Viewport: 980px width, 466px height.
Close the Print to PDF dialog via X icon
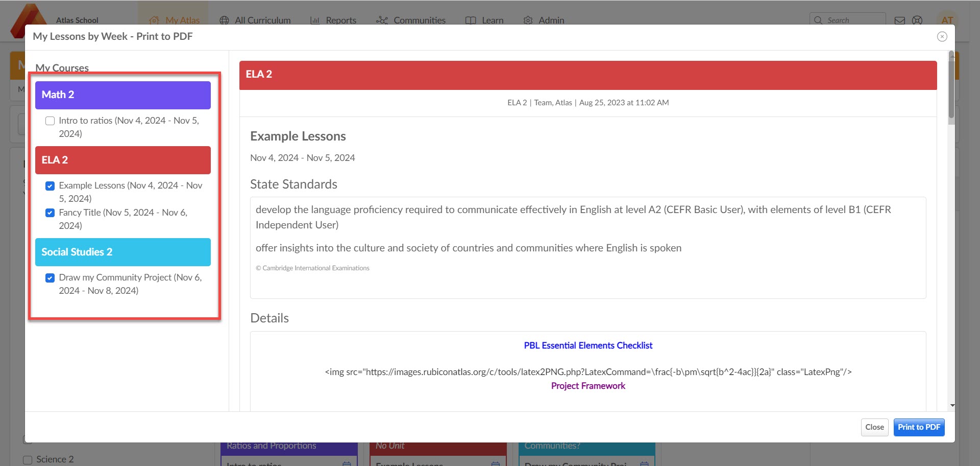coord(942,36)
